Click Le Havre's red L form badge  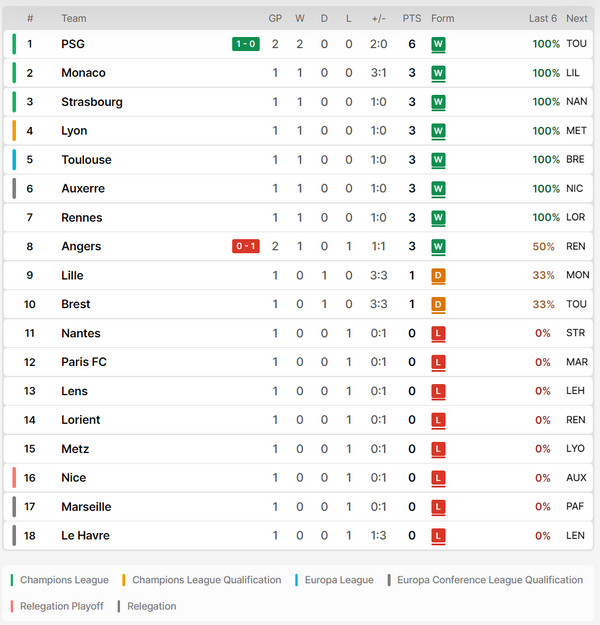(438, 536)
